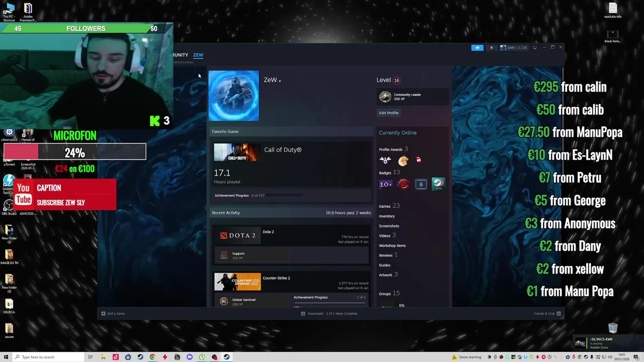644x362 pixels.
Task: Open Call of Duty favorite game thumbnail
Action: [236, 152]
